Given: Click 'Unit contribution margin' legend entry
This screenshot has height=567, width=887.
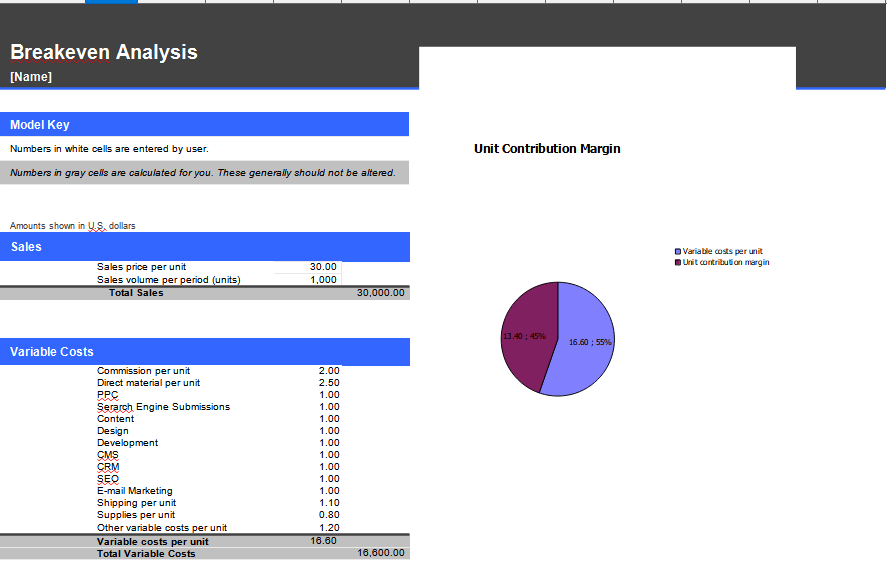Looking at the screenshot, I should point(722,262).
